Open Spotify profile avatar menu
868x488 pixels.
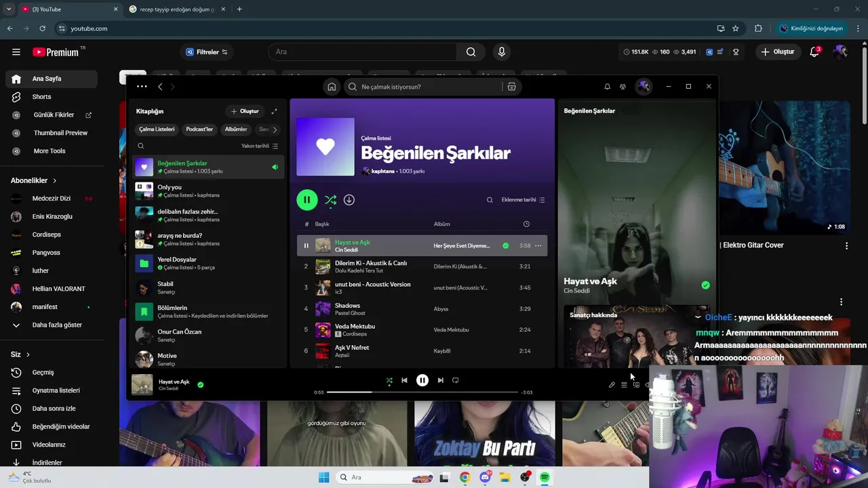point(644,87)
